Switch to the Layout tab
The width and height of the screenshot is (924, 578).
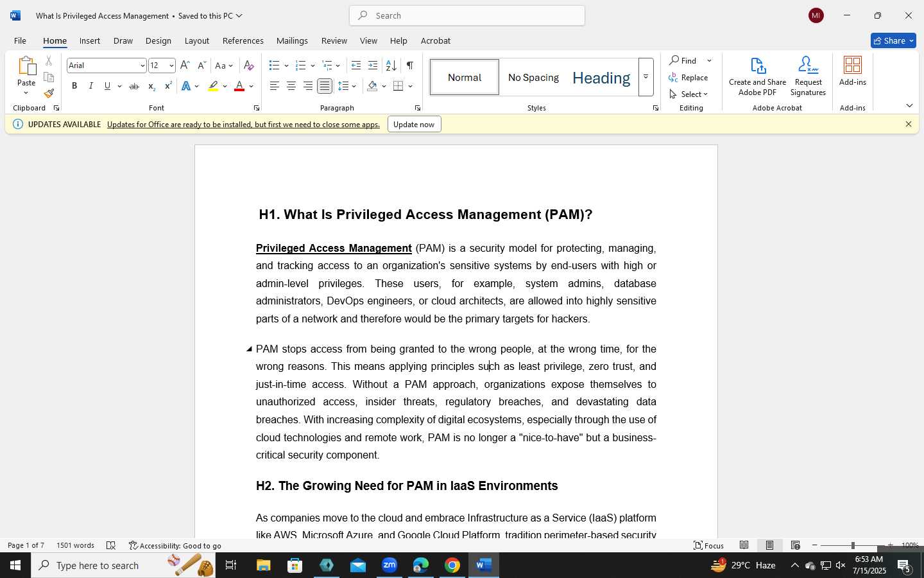pos(197,40)
